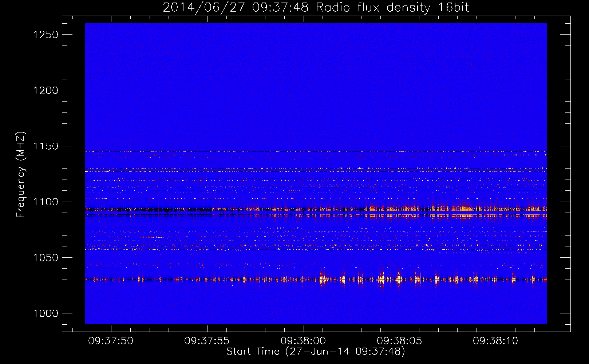This screenshot has width=589, height=364.
Task: Click the 1050 frequency tick label
Action: coord(46,258)
